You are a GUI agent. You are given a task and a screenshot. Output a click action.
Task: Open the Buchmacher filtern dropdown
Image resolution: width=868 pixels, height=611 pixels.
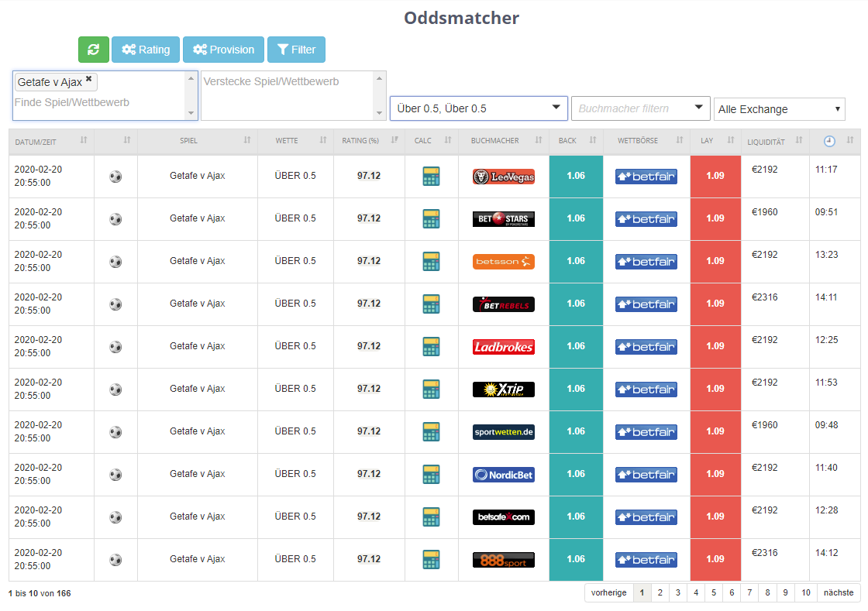(640, 108)
